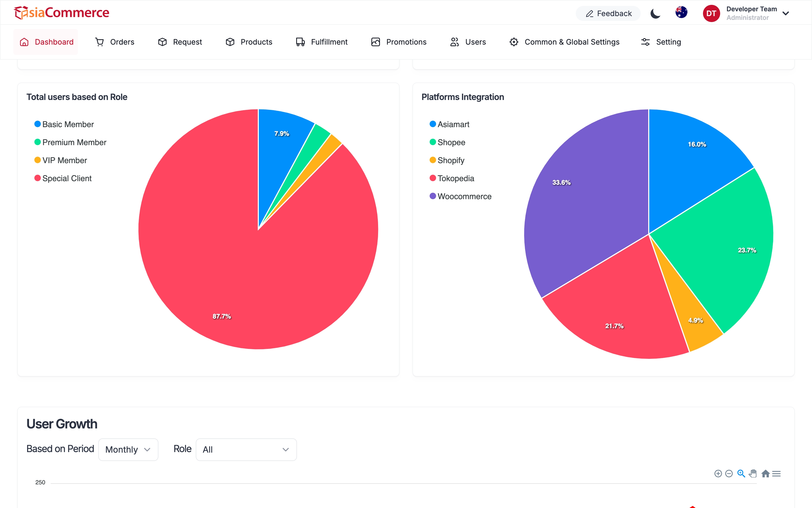The height and width of the screenshot is (508, 812).
Task: Toggle Shopee legend series
Action: (447, 142)
